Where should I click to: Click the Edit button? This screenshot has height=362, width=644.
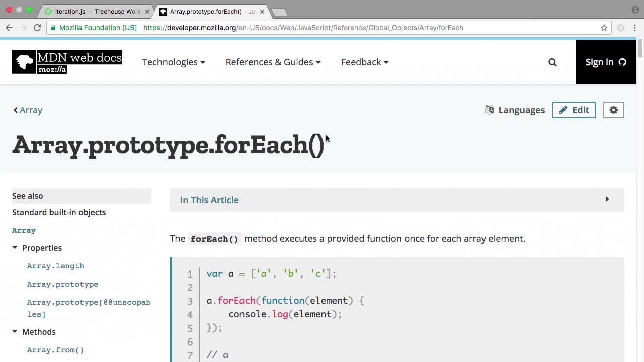point(574,110)
